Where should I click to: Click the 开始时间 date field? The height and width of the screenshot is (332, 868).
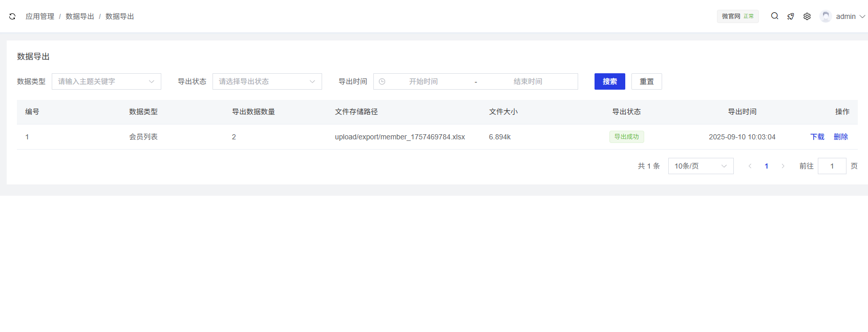click(x=423, y=81)
